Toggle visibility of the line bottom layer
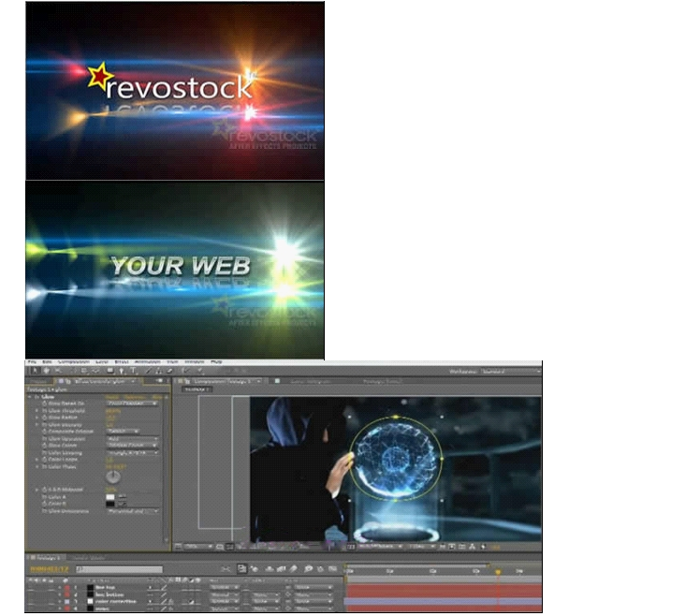The height and width of the screenshot is (616, 700). (31, 594)
